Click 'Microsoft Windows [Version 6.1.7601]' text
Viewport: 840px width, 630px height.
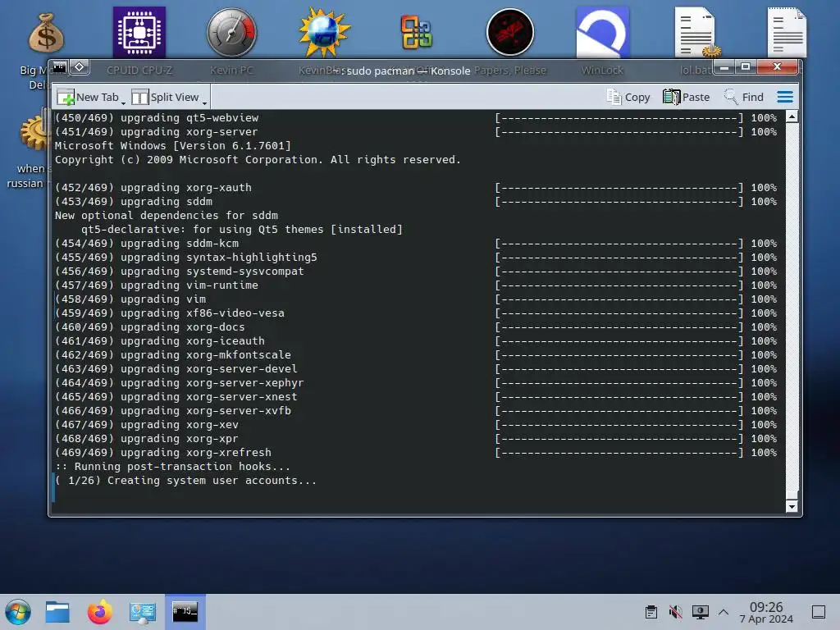(x=172, y=146)
